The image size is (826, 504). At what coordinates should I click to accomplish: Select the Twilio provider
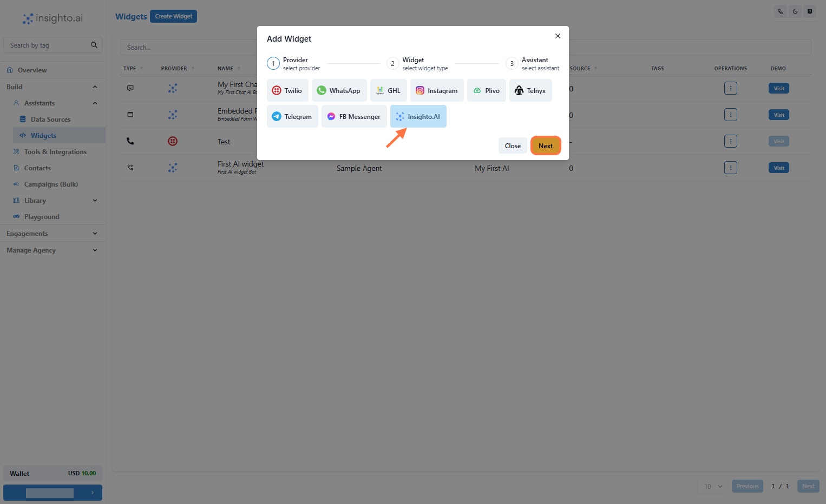(287, 90)
